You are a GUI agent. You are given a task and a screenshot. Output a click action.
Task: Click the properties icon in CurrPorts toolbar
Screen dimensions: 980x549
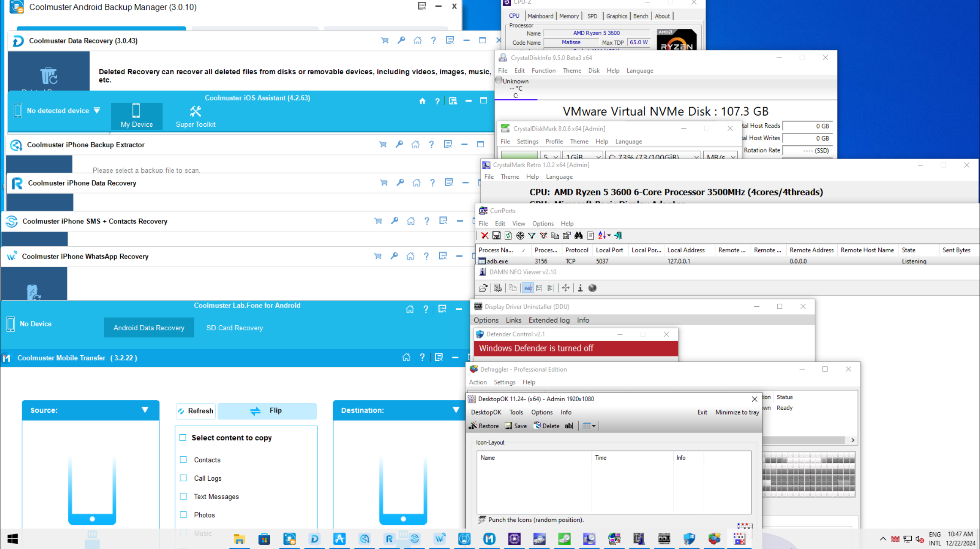point(567,235)
